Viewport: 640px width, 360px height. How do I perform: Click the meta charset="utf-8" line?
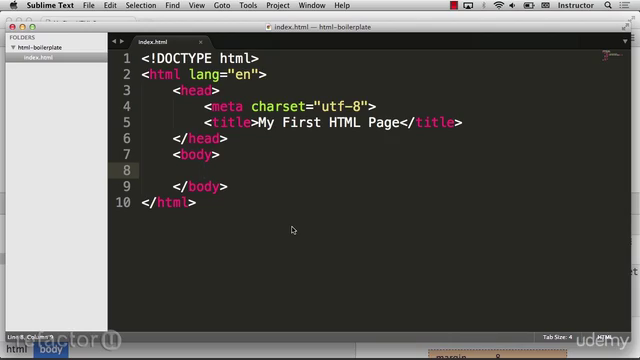coord(290,107)
